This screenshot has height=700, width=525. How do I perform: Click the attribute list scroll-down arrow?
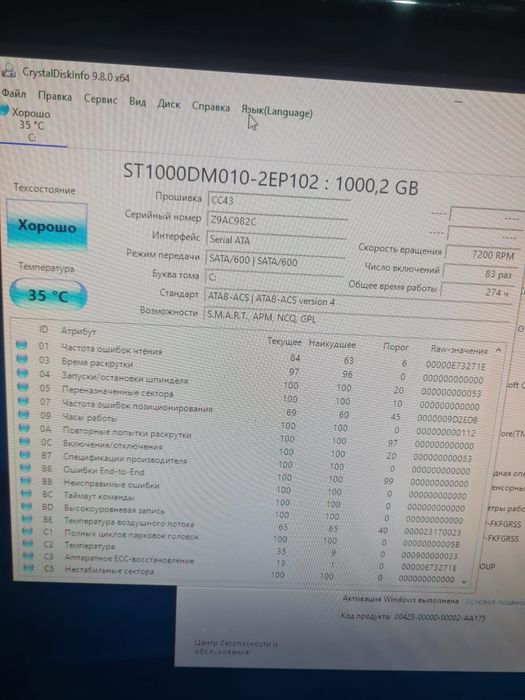coord(464,581)
